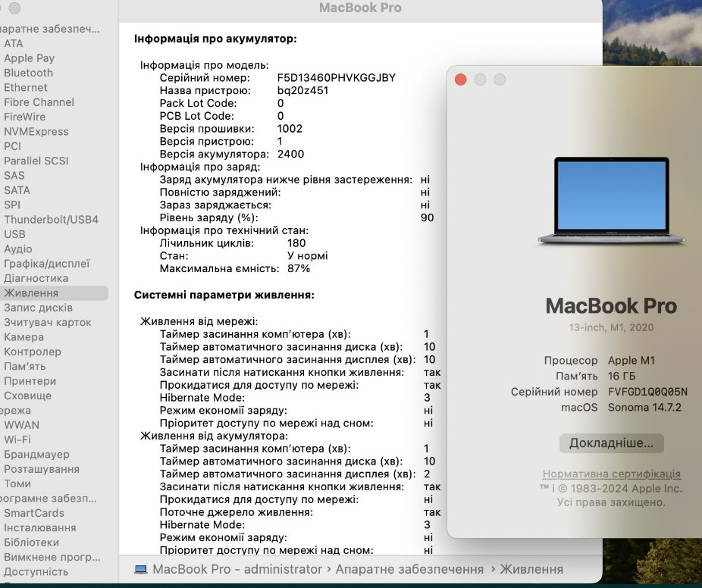Click the Докладніше... button

click(x=611, y=443)
